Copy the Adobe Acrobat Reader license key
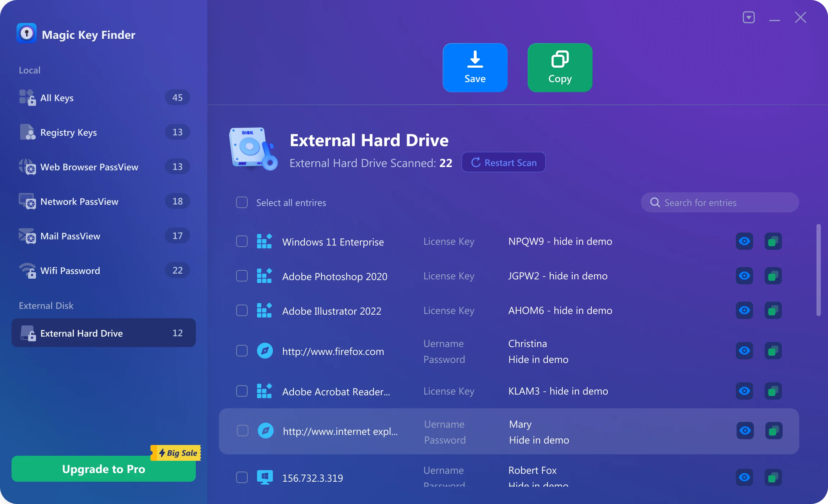Screen dimensions: 828x504 773,391
